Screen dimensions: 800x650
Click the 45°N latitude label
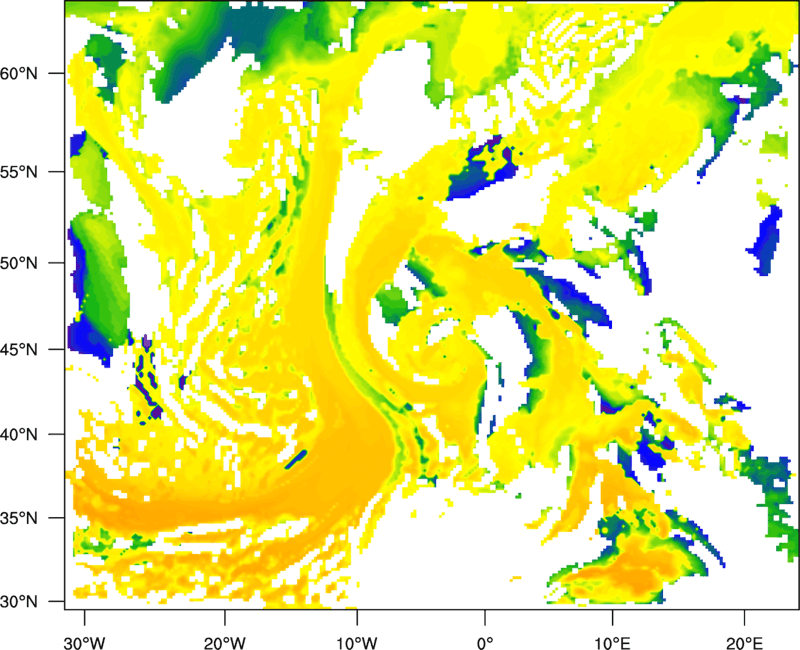coord(18,350)
